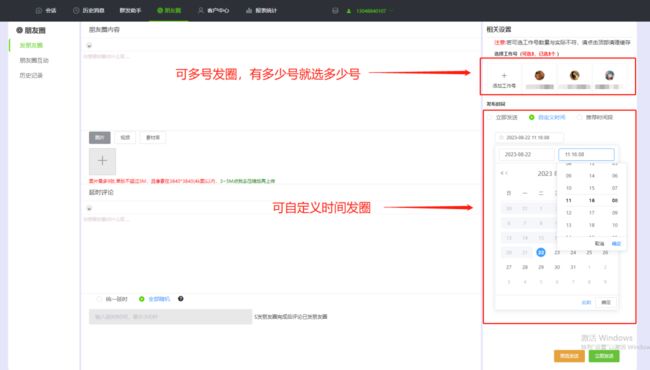Click the plus 添加工作号 tile
The image size is (650, 370).
[x=504, y=80]
